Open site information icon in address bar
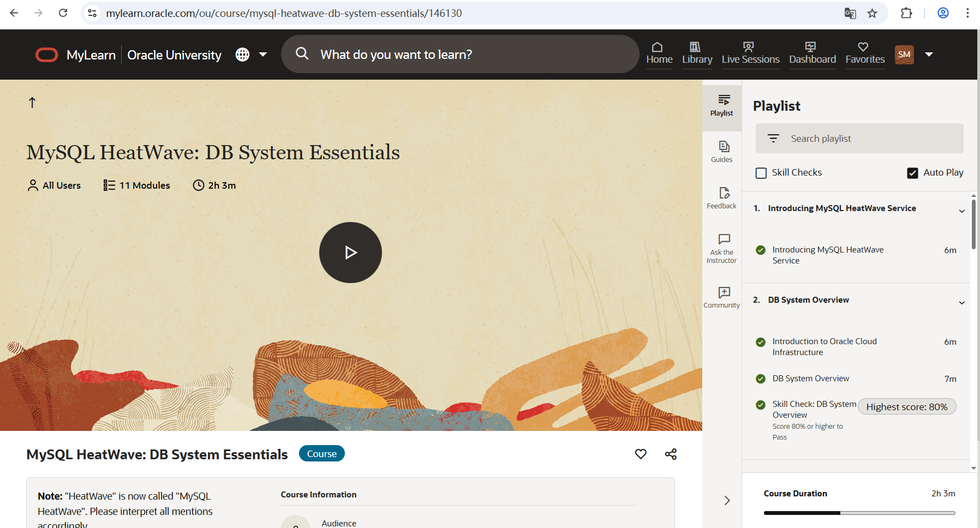 pos(92,13)
